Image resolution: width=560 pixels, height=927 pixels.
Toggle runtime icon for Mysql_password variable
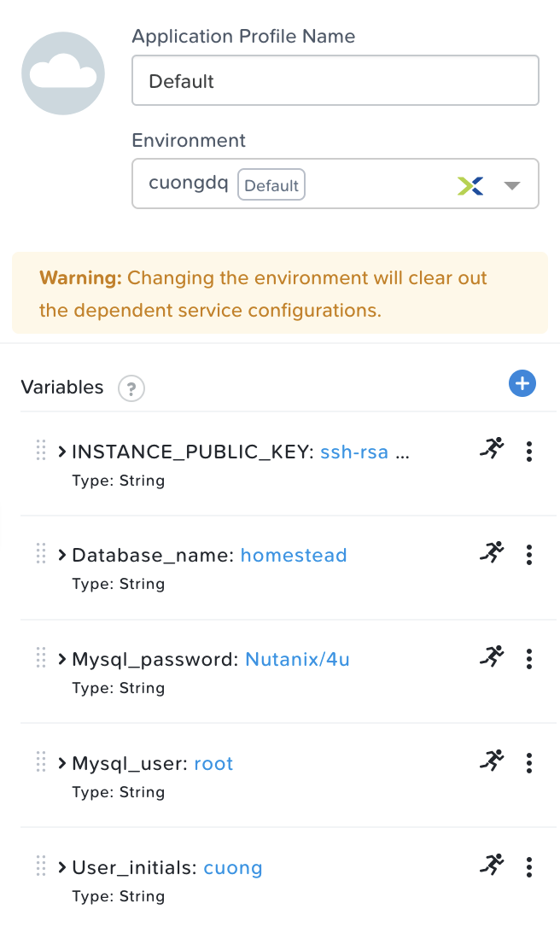pos(492,656)
